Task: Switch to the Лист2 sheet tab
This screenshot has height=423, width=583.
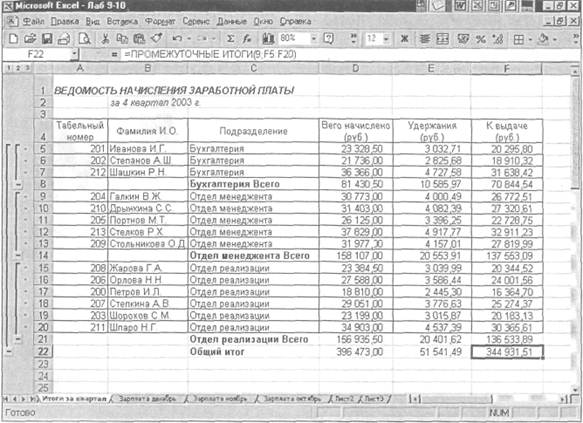Action: (x=344, y=399)
